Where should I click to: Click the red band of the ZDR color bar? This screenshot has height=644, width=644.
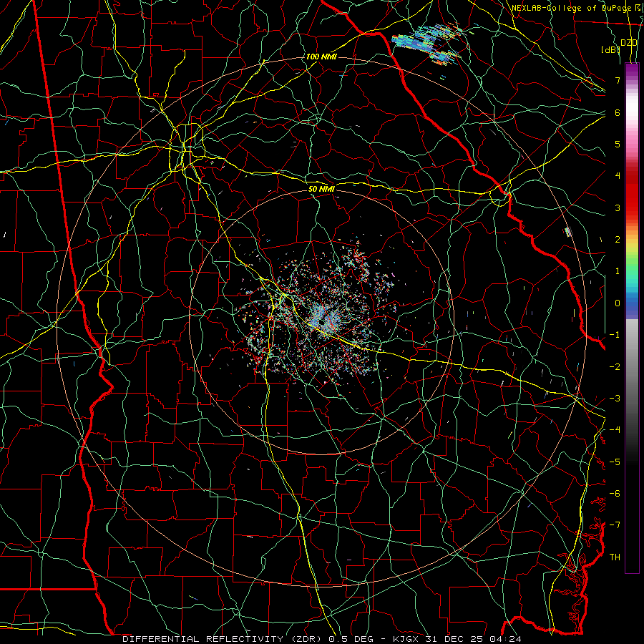tap(632, 191)
